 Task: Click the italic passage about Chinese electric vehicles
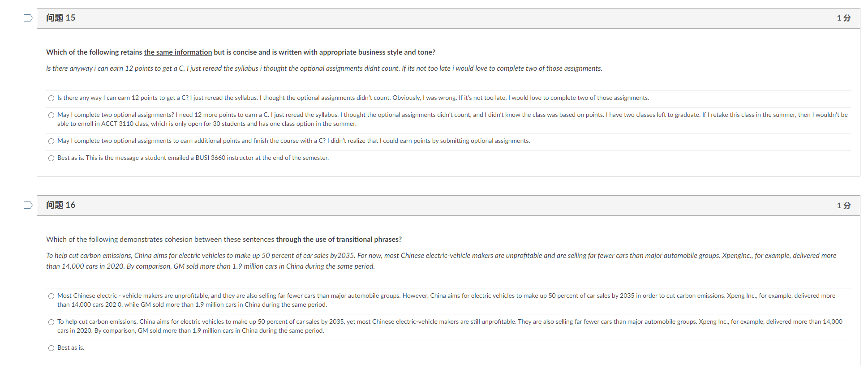[x=441, y=261]
